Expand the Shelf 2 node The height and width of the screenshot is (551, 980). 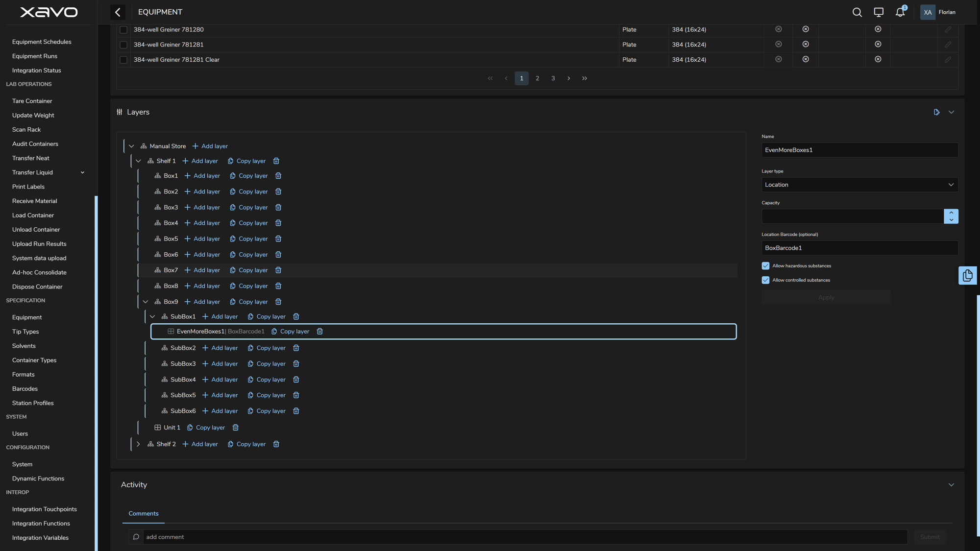[x=138, y=444]
